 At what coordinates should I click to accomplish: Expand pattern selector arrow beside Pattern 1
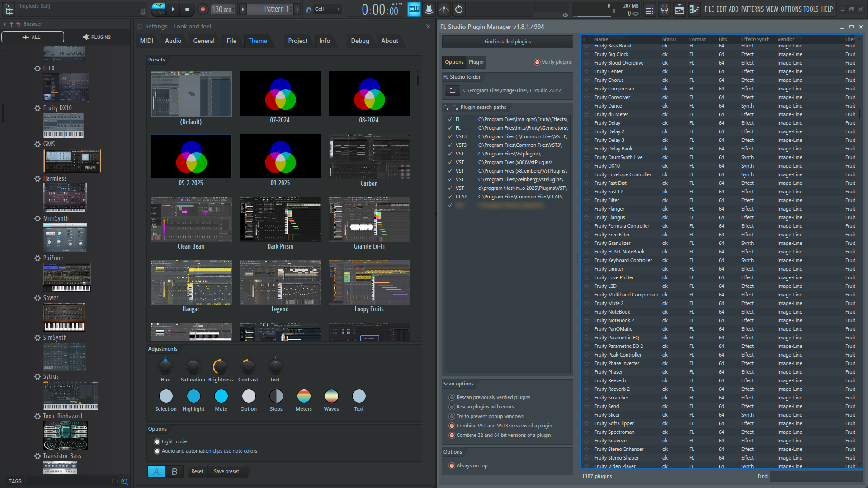pyautogui.click(x=243, y=9)
